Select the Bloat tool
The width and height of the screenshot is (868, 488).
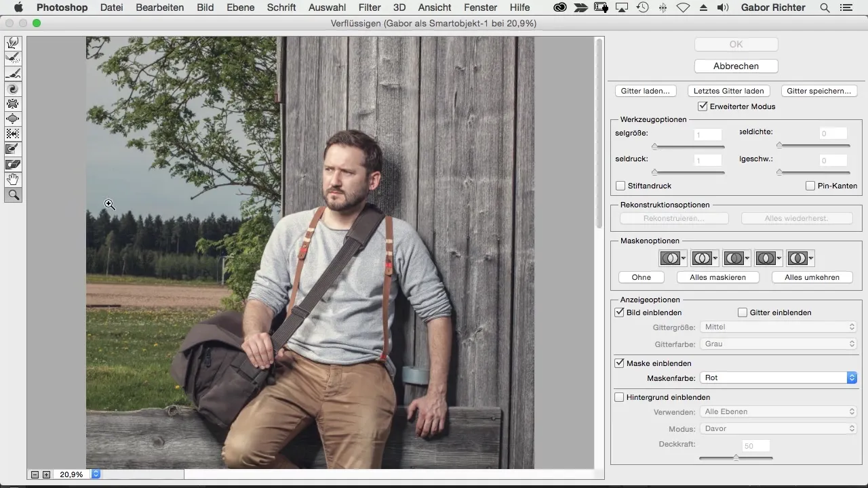coord(13,119)
